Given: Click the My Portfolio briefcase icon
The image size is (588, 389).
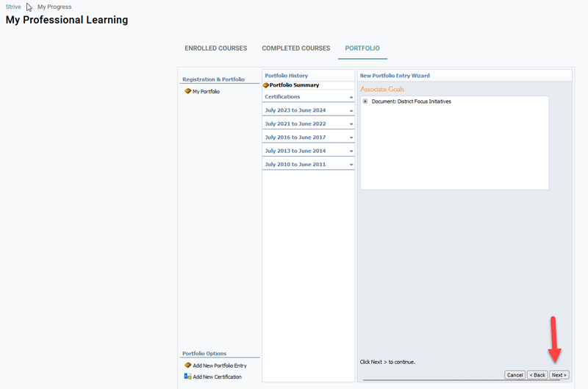Looking at the screenshot, I should tap(187, 92).
